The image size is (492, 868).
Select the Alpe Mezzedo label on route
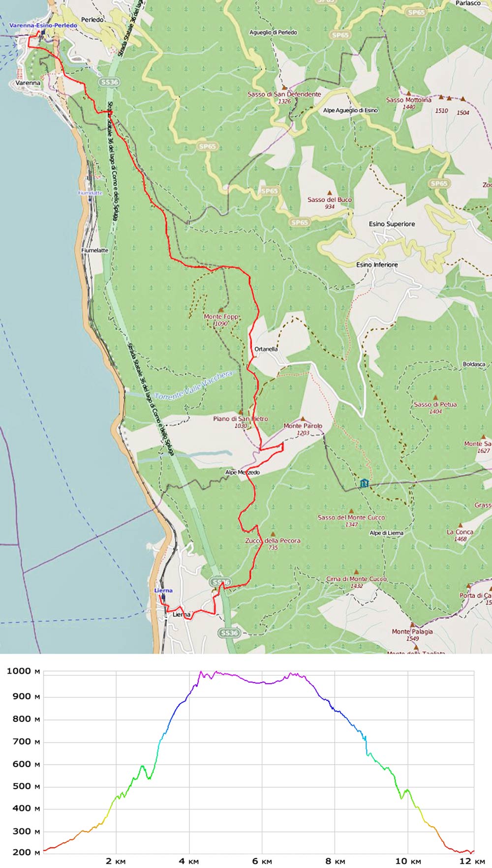tap(243, 472)
